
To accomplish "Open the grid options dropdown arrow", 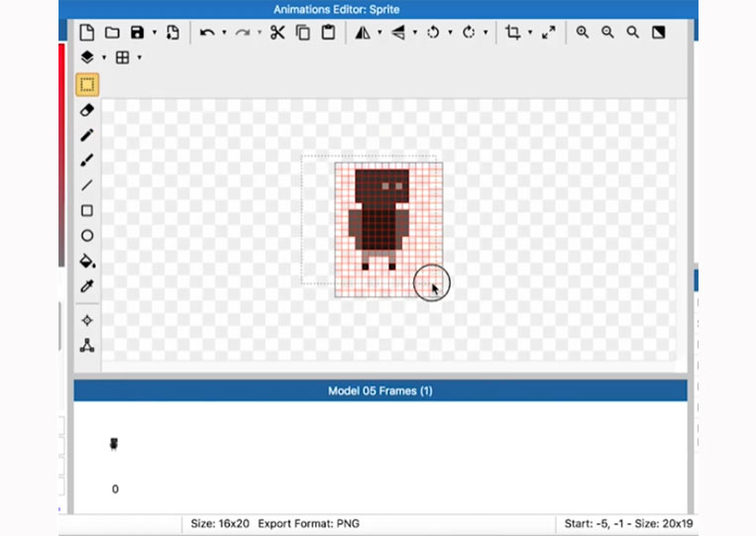I will pyautogui.click(x=140, y=57).
